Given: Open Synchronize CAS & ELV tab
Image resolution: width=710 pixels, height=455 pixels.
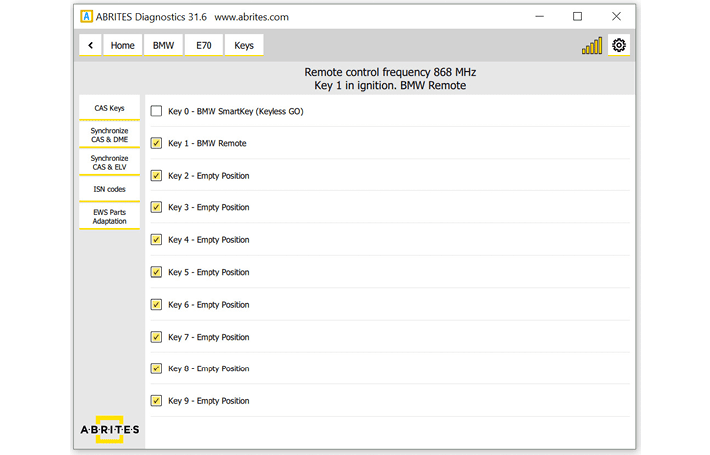Looking at the screenshot, I should [x=109, y=162].
